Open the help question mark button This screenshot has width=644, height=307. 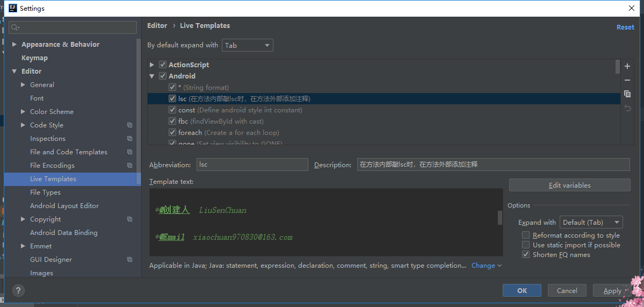tap(18, 290)
